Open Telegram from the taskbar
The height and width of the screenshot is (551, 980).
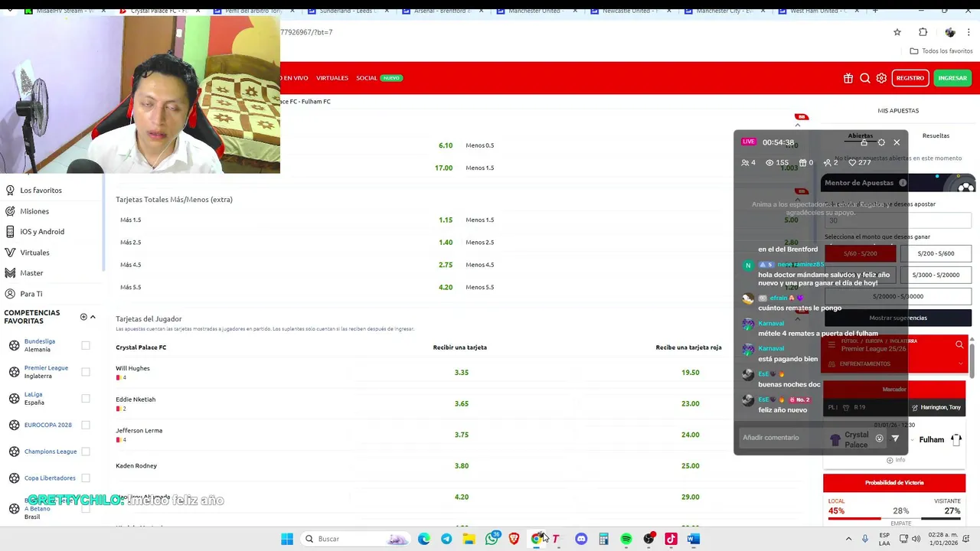(446, 539)
